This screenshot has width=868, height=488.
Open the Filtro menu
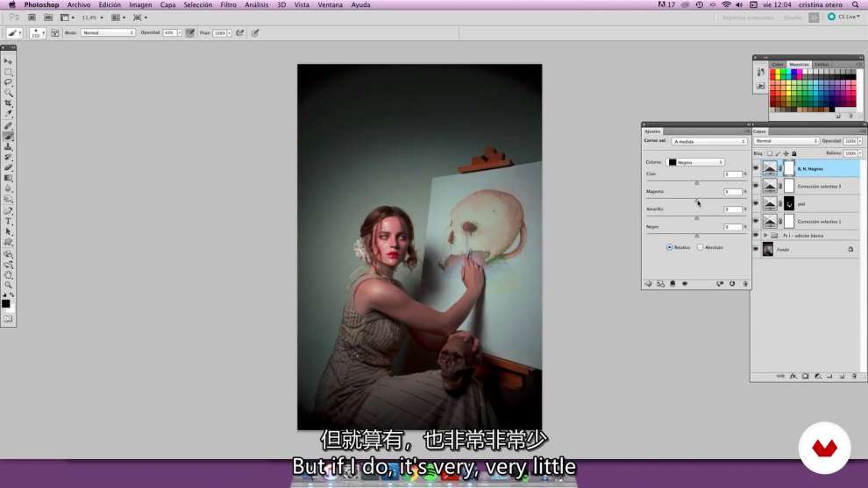(x=228, y=5)
